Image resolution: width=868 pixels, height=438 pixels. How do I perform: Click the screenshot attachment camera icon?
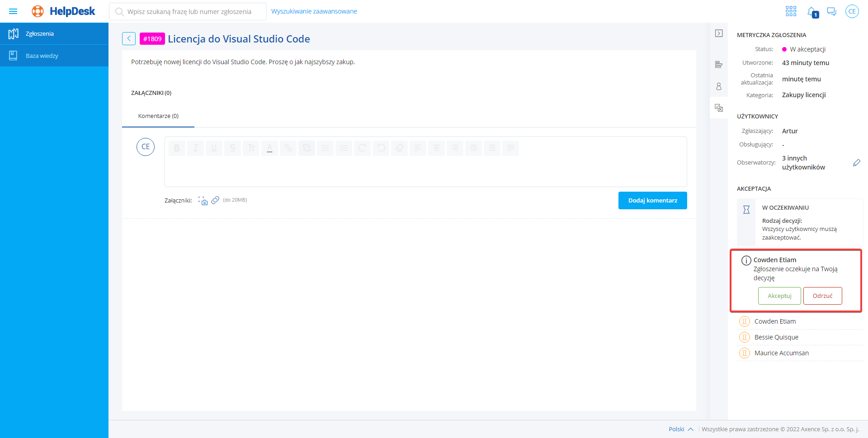coord(203,201)
